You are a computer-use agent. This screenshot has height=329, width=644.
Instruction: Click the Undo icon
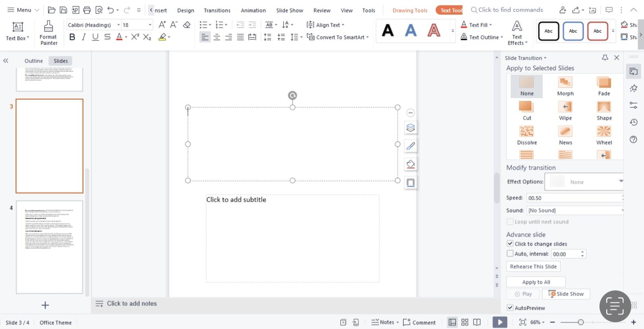[x=111, y=10]
